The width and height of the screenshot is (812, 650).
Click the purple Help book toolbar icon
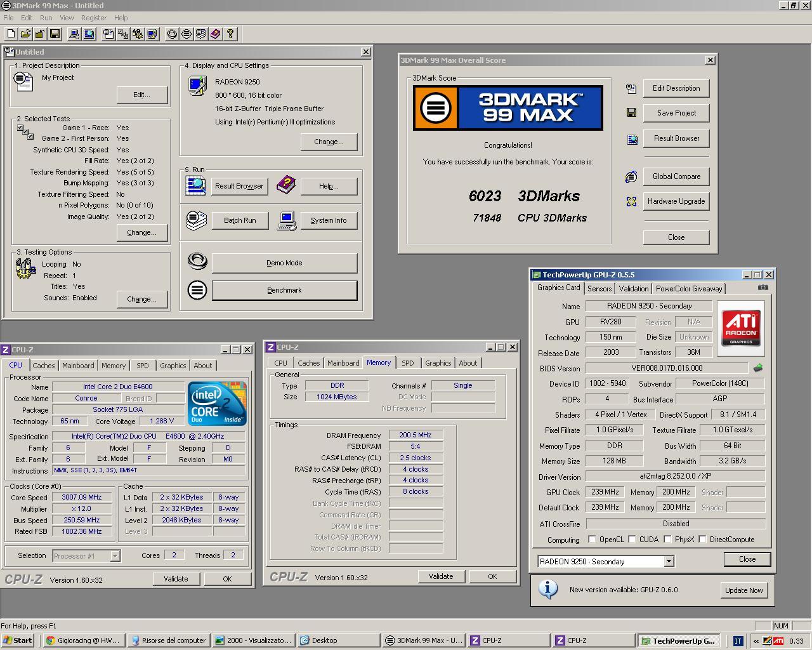[216, 34]
